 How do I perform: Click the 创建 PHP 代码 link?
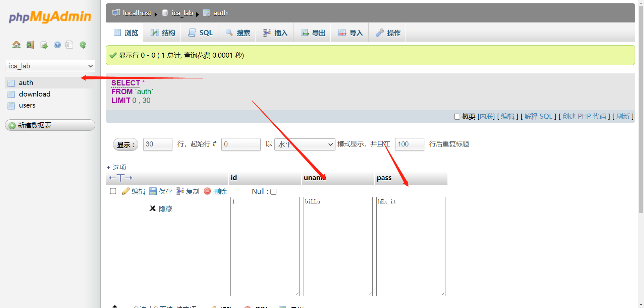pos(584,116)
